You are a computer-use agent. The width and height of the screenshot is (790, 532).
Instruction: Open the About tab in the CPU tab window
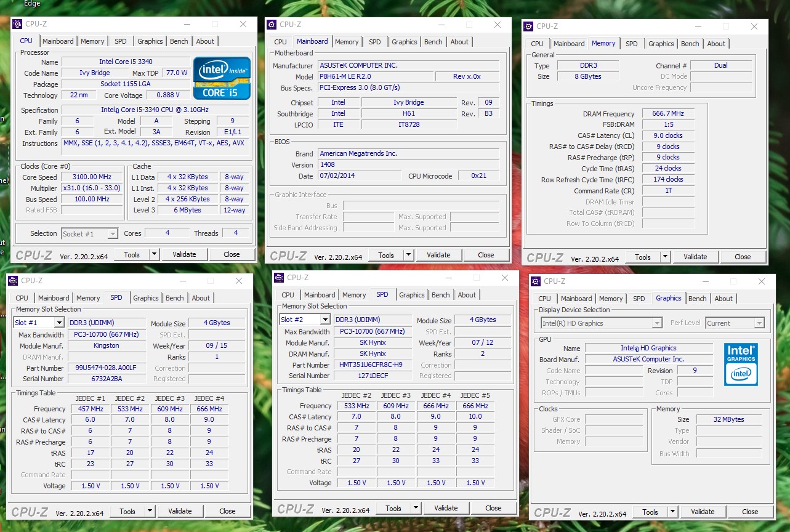click(206, 41)
